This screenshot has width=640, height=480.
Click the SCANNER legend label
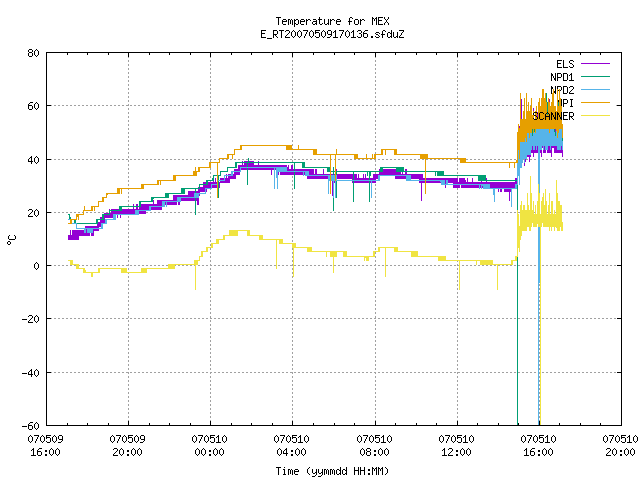[x=553, y=116]
